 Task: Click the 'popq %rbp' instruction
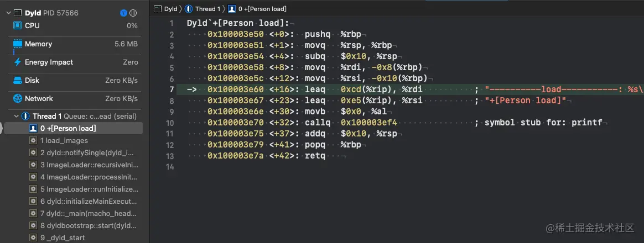(333, 145)
